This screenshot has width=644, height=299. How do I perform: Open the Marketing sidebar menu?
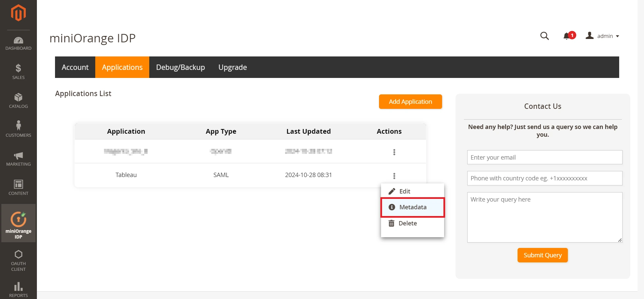pos(18,159)
